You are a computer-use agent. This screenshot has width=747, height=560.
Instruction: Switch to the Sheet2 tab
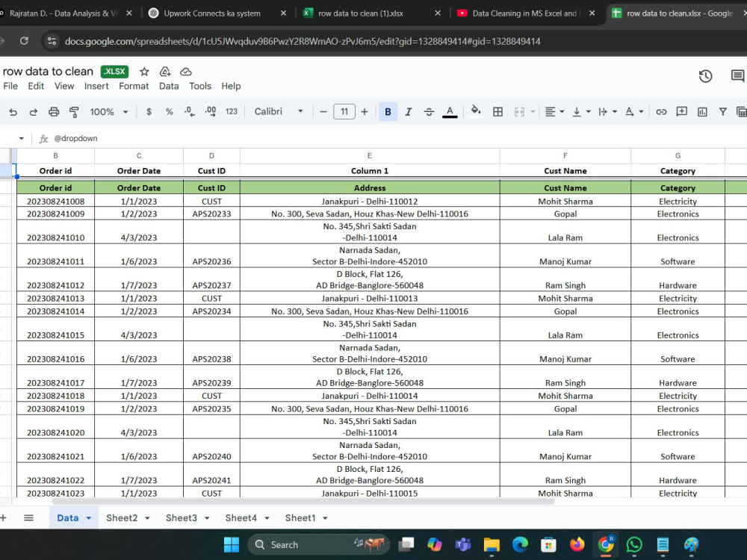coord(122,517)
